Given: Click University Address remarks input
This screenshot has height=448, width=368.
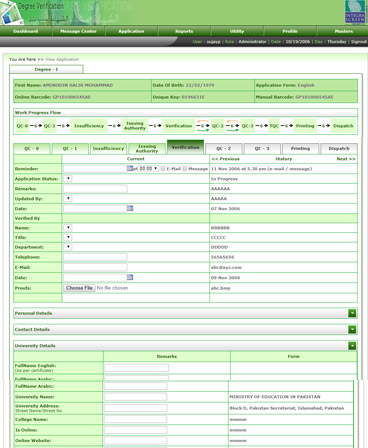Looking at the screenshot, I should tap(135, 408).
